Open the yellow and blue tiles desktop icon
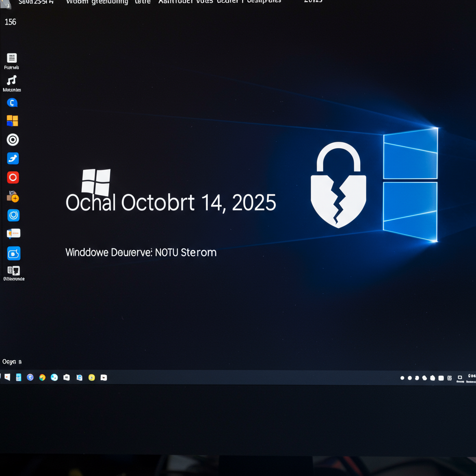Screen dimensions: 476x476 point(13,120)
